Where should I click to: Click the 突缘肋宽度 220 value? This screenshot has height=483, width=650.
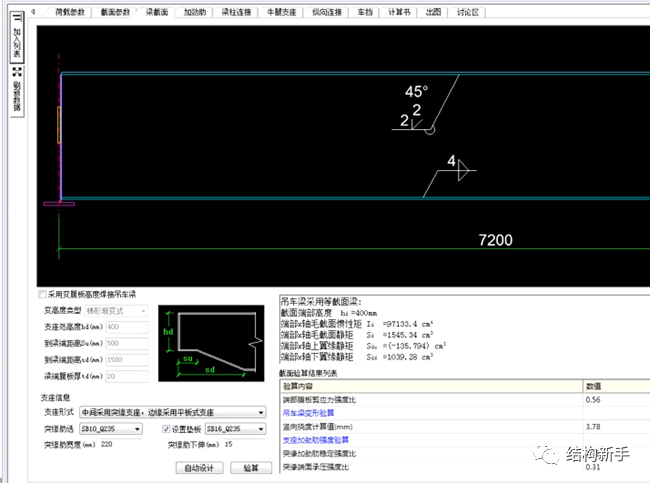coord(107,444)
